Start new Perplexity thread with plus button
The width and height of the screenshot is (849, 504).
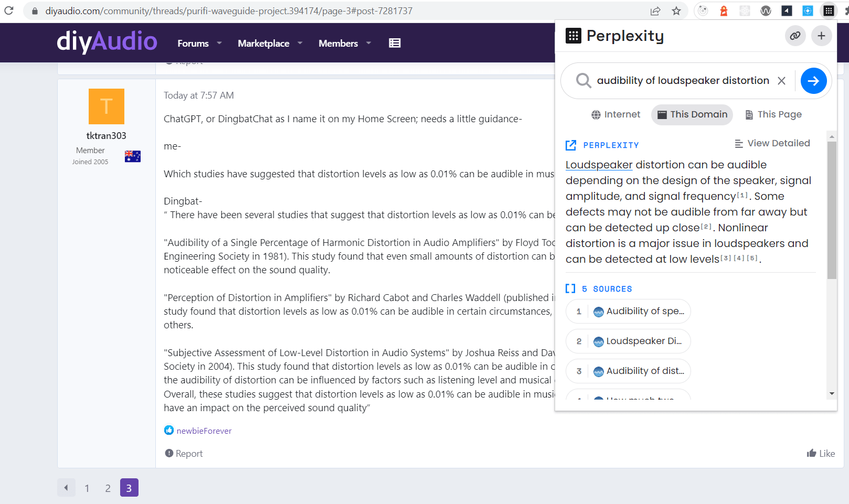(821, 36)
